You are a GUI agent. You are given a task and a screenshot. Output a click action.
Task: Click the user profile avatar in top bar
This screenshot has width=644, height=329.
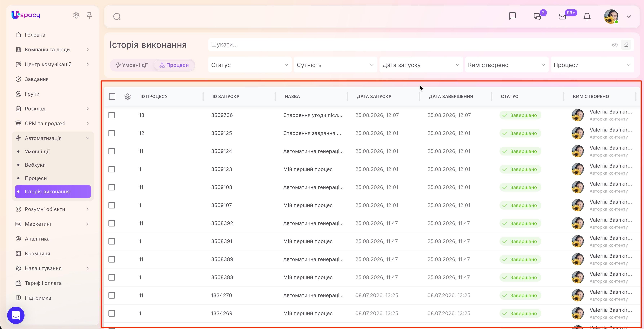click(611, 17)
